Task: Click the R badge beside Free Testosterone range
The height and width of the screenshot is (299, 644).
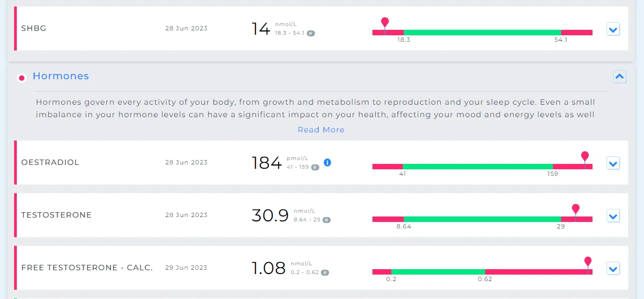Action: pos(325,272)
